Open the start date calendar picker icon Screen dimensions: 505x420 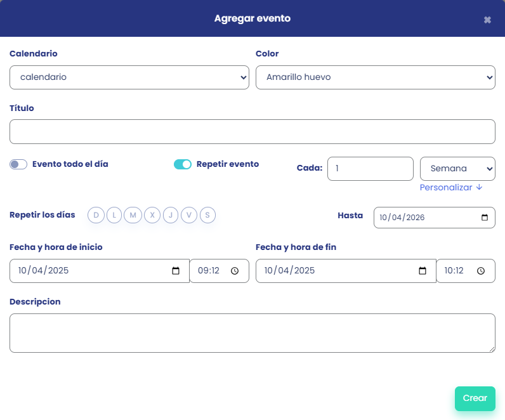point(176,271)
